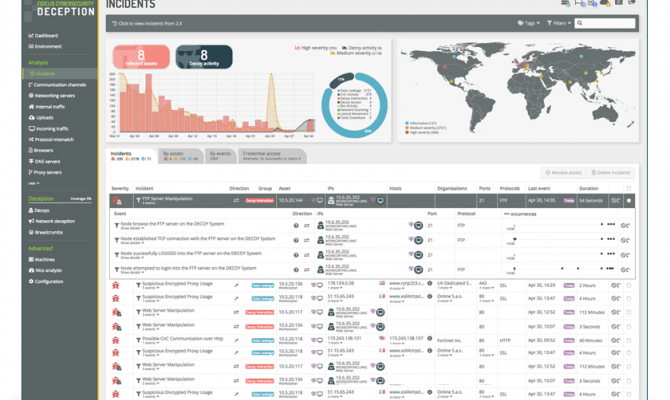Open the Filters dropdown

pyautogui.click(x=559, y=23)
